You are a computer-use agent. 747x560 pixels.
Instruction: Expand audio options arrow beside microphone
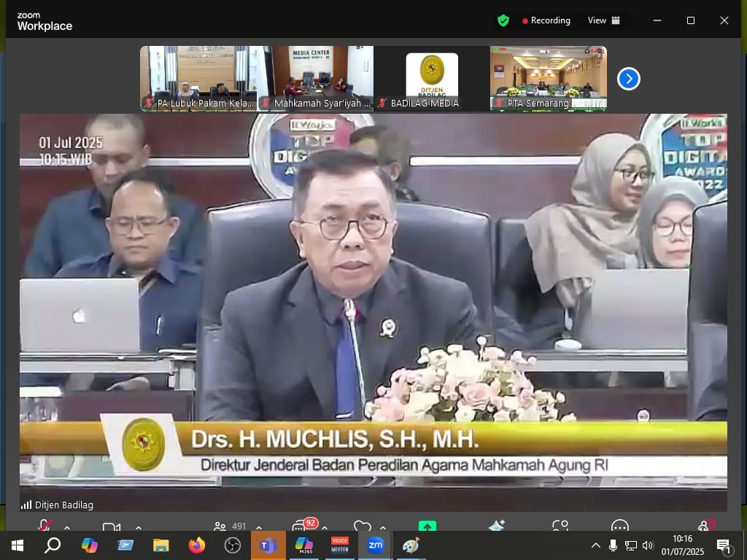point(67,527)
